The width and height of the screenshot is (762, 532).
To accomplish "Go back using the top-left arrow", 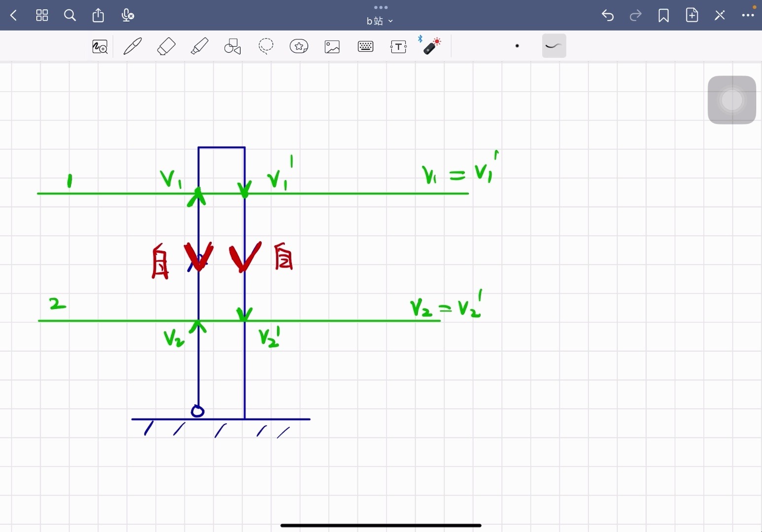I will click(14, 15).
